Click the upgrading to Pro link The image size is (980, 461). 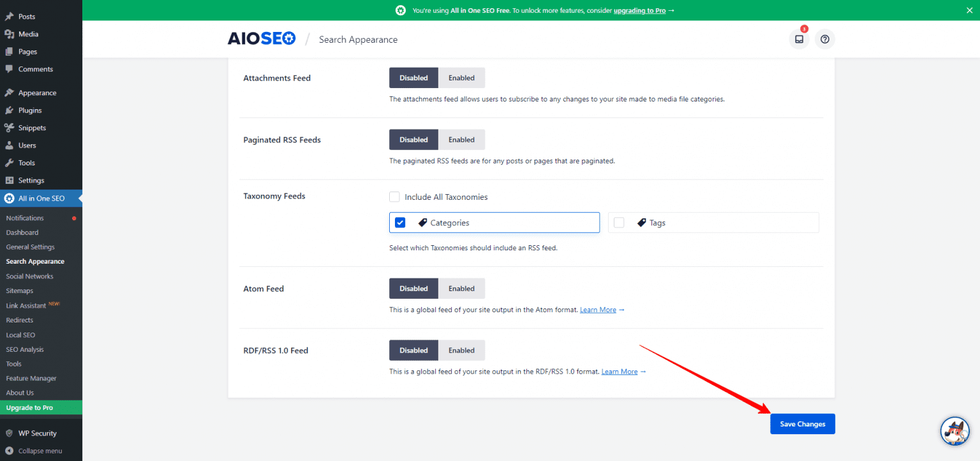[640, 10]
